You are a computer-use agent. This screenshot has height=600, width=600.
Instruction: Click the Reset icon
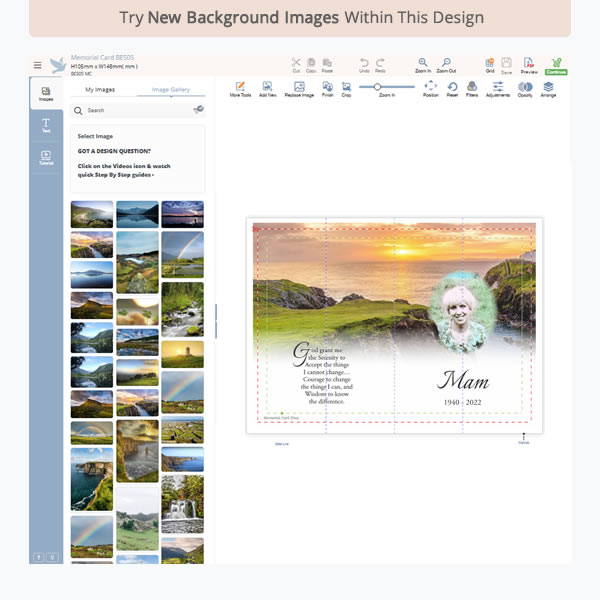pos(452,88)
